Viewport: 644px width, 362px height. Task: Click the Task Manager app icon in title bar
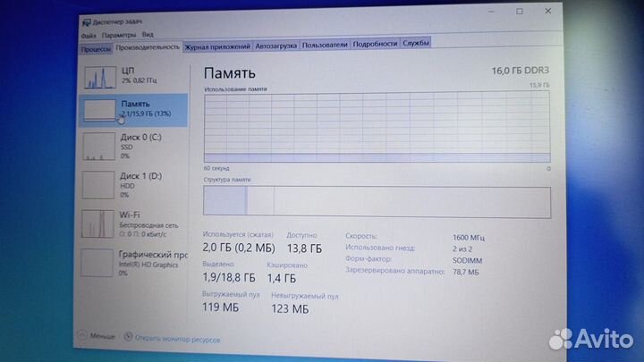click(86, 22)
